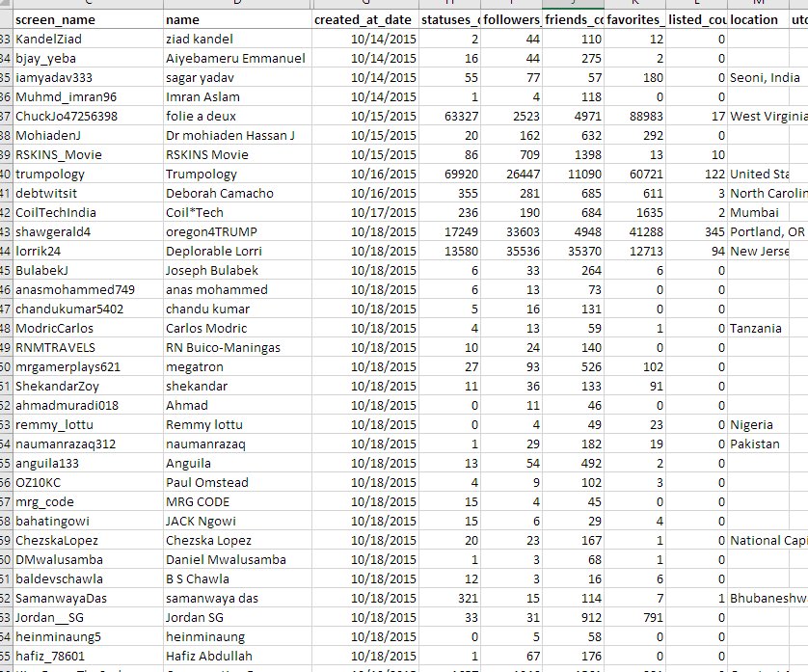Select the name cell 'folie a deux'
The image size is (808, 672).
click(237, 116)
